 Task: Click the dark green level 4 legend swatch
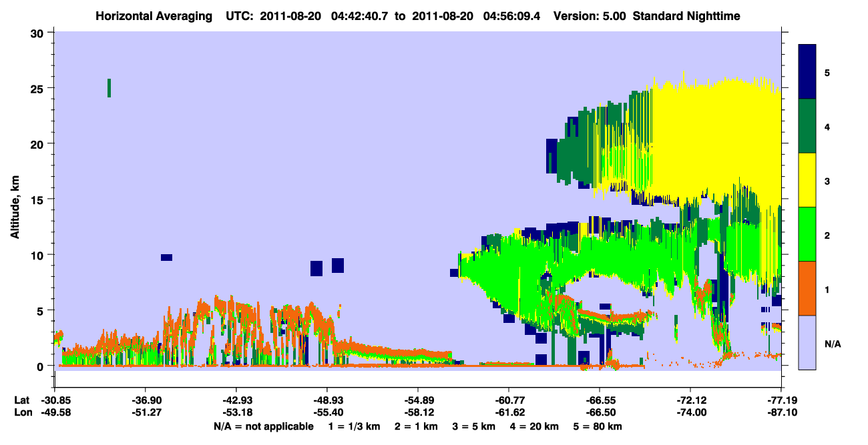click(808, 126)
